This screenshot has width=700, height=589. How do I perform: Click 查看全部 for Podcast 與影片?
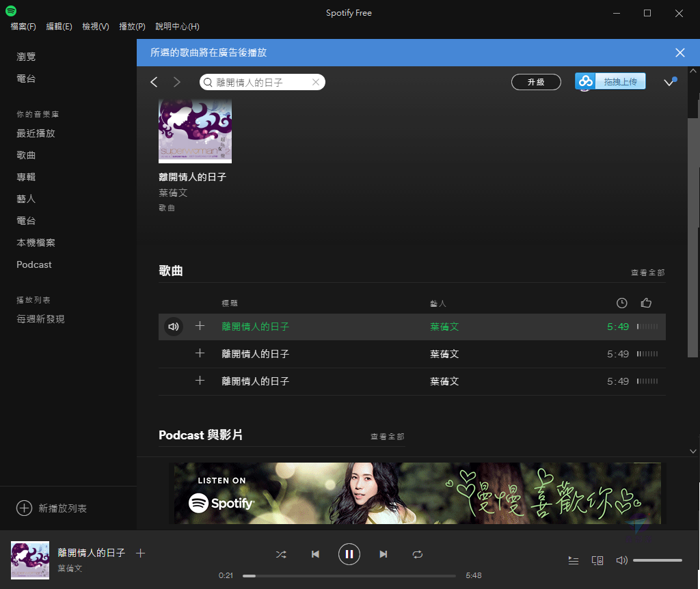click(x=388, y=437)
